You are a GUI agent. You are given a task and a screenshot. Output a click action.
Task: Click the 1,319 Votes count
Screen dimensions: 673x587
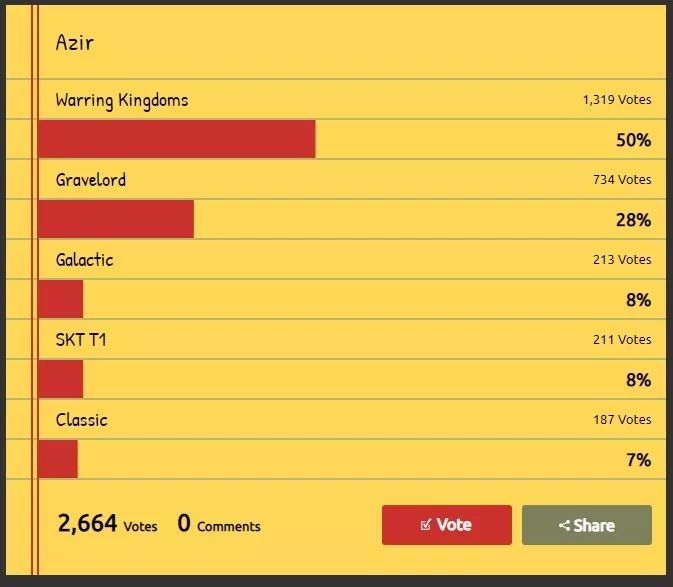[x=616, y=100]
